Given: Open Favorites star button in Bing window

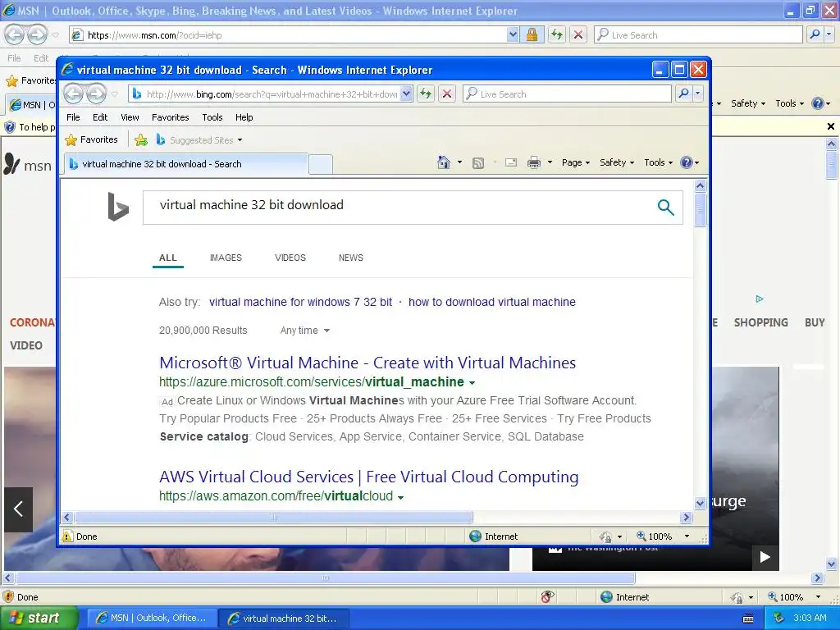Looking at the screenshot, I should click(91, 139).
